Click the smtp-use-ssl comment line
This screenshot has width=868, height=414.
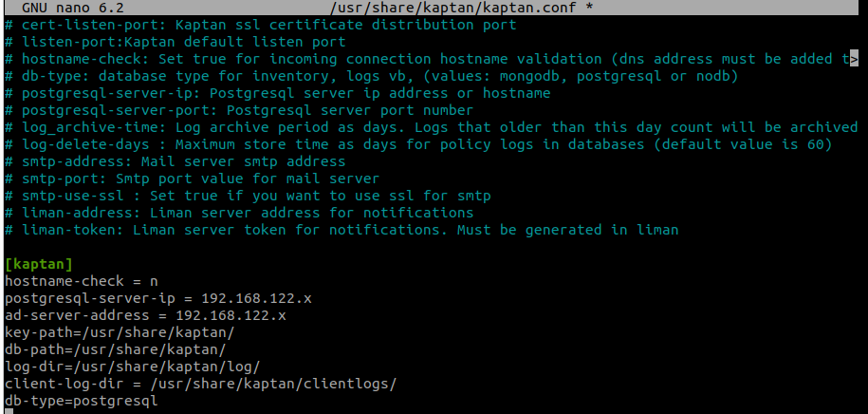coord(248,196)
